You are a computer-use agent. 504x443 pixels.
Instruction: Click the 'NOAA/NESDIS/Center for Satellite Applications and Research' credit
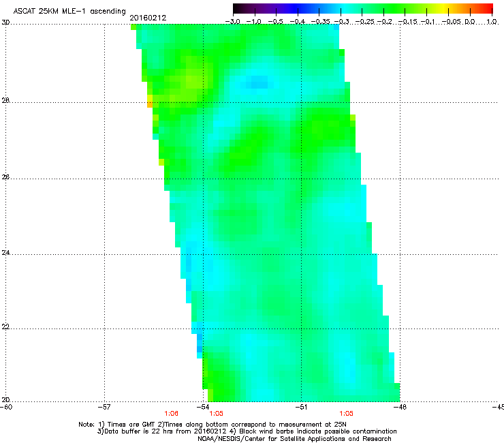(294, 439)
